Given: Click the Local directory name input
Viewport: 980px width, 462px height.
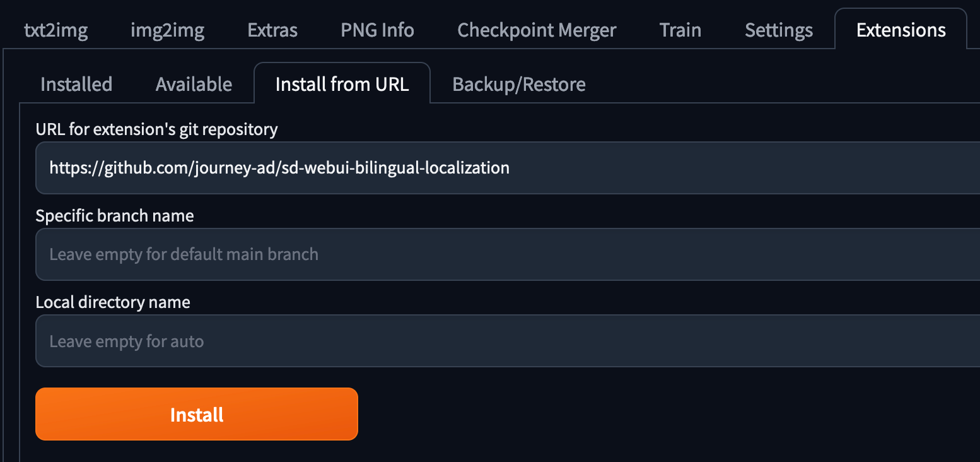Looking at the screenshot, I should point(505,341).
